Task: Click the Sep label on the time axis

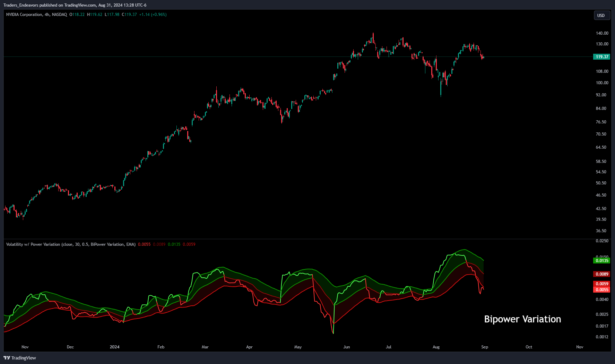Action: pos(485,347)
